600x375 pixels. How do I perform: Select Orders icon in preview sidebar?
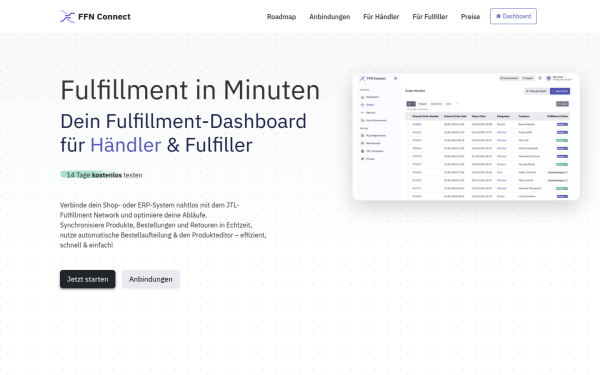pos(362,105)
